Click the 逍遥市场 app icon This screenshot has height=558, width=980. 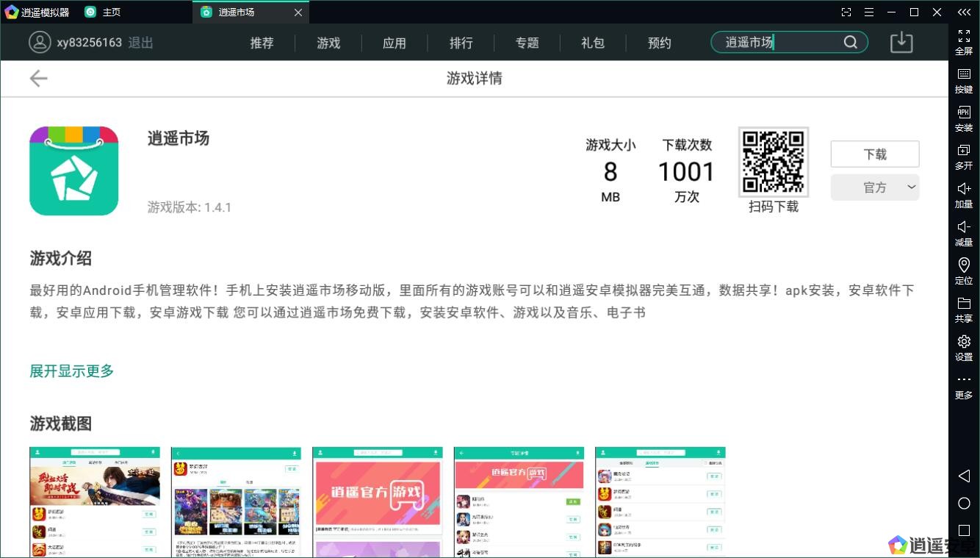tap(73, 171)
